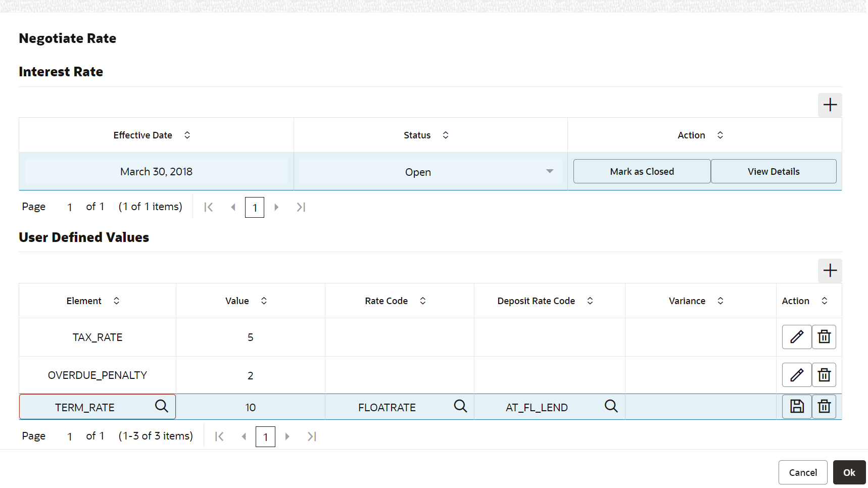Add a new User Defined Values row
Image resolution: width=868 pixels, height=488 pixels.
[830, 271]
